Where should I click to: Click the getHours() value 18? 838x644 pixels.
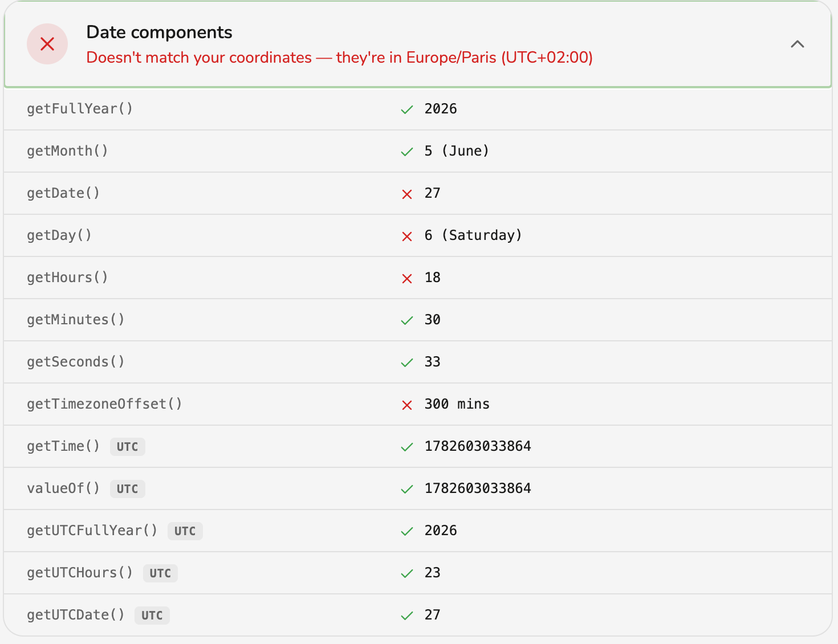pos(432,278)
